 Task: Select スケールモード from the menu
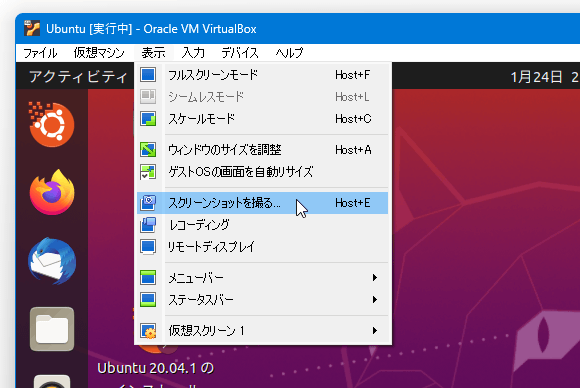tap(263, 119)
